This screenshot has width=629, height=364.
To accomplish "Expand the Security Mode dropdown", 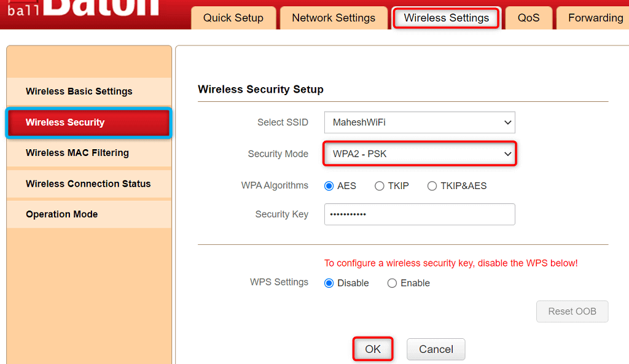I will pyautogui.click(x=420, y=153).
